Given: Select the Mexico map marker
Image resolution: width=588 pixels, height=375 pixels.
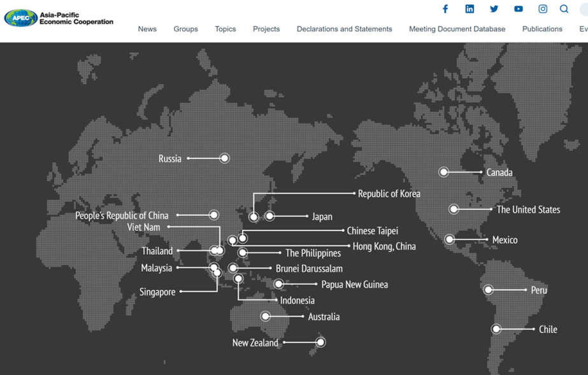Looking at the screenshot, I should [x=449, y=239].
